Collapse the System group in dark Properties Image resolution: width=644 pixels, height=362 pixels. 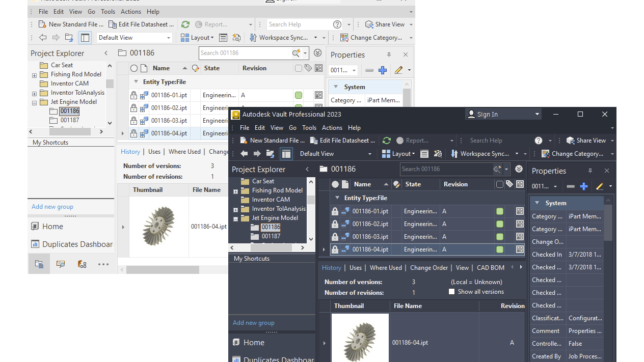(x=537, y=203)
